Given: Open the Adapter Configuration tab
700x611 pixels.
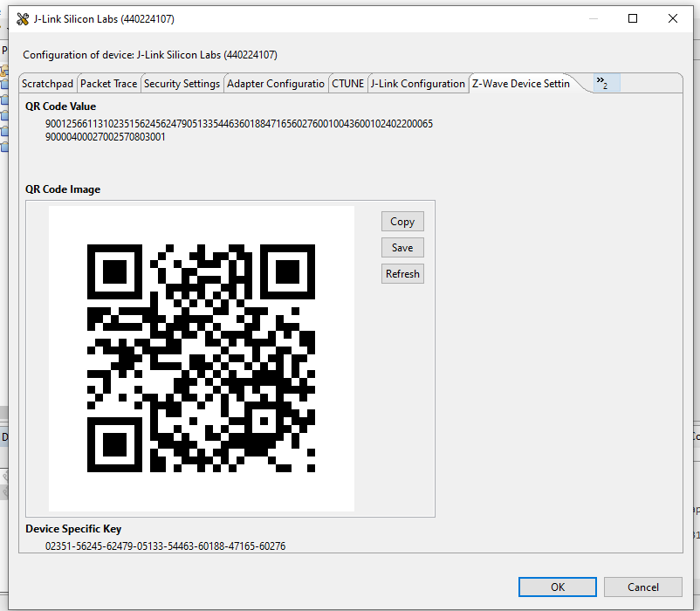Looking at the screenshot, I should click(x=274, y=83).
